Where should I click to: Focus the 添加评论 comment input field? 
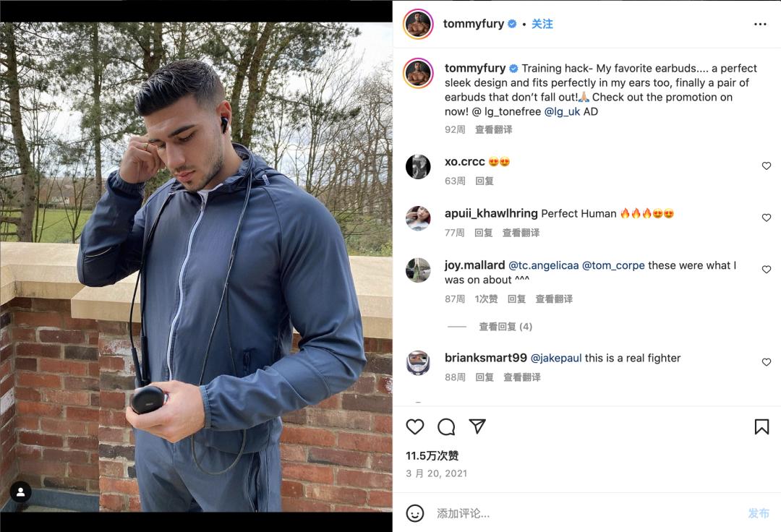(588, 513)
